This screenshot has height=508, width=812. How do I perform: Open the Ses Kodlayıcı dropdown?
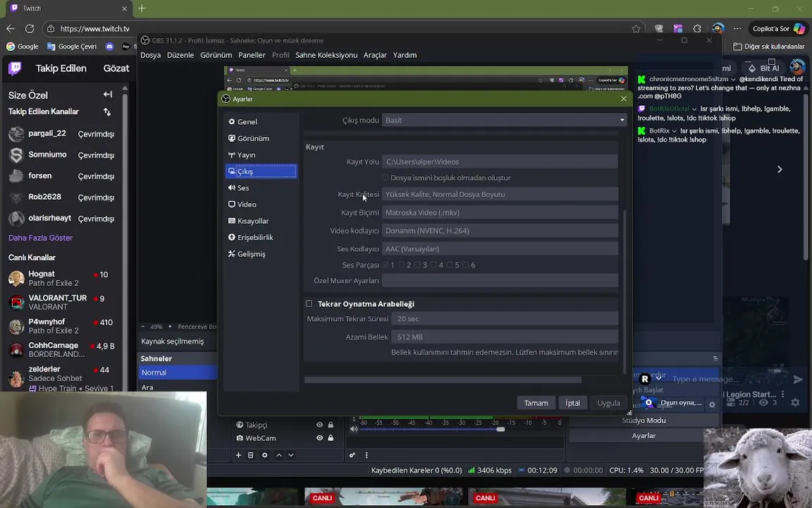(500, 249)
